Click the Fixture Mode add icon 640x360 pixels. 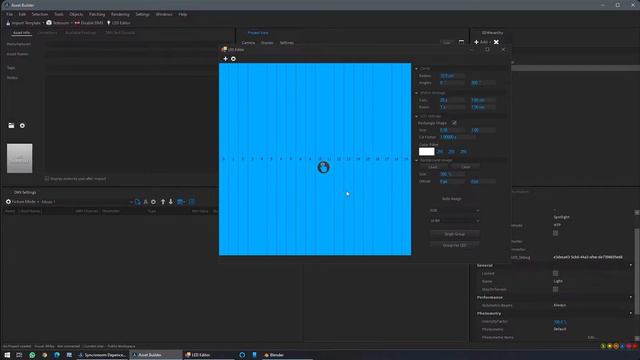click(x=8, y=202)
